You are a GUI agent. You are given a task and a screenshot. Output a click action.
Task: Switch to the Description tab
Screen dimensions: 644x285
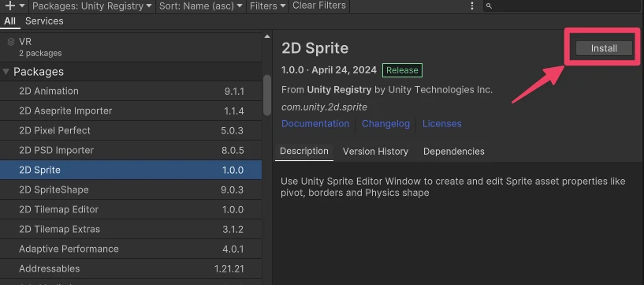pyautogui.click(x=304, y=152)
